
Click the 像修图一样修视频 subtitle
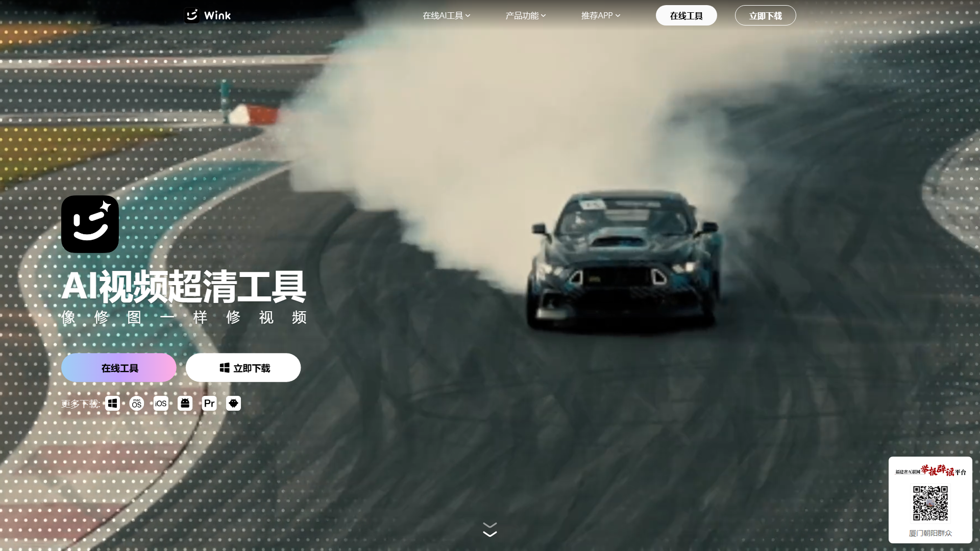point(184,317)
